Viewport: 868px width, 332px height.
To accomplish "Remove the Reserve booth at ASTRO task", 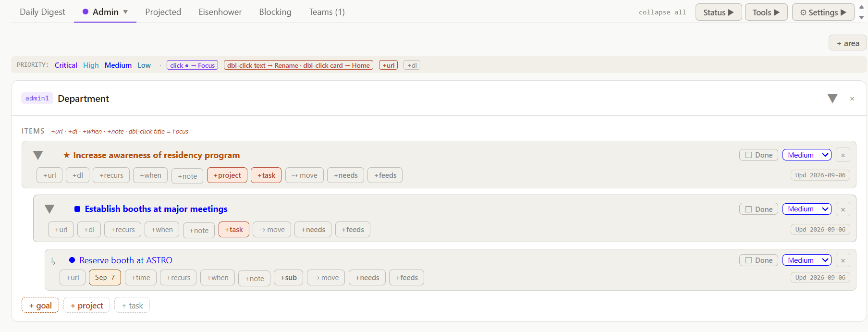I will (x=843, y=260).
